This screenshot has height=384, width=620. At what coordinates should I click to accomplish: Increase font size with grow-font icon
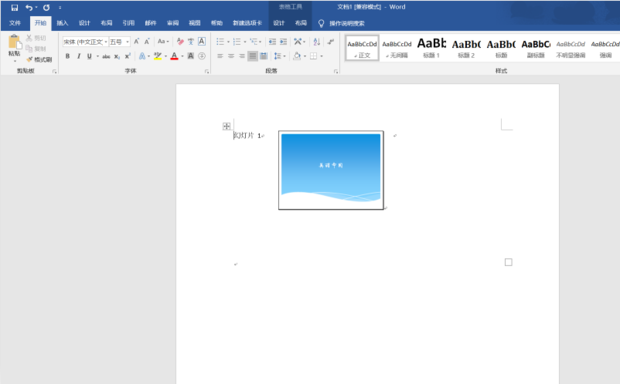coord(136,42)
